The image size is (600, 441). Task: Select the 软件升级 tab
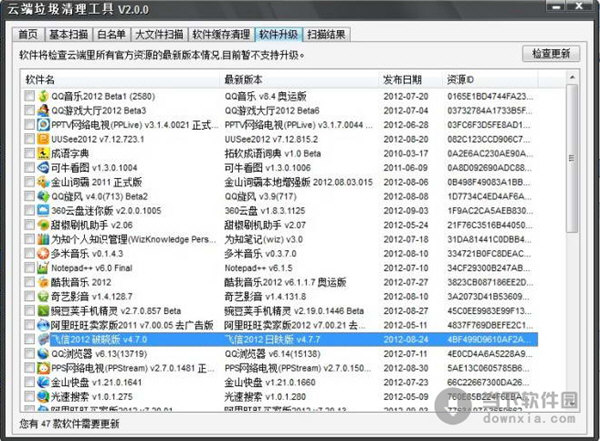pyautogui.click(x=279, y=34)
